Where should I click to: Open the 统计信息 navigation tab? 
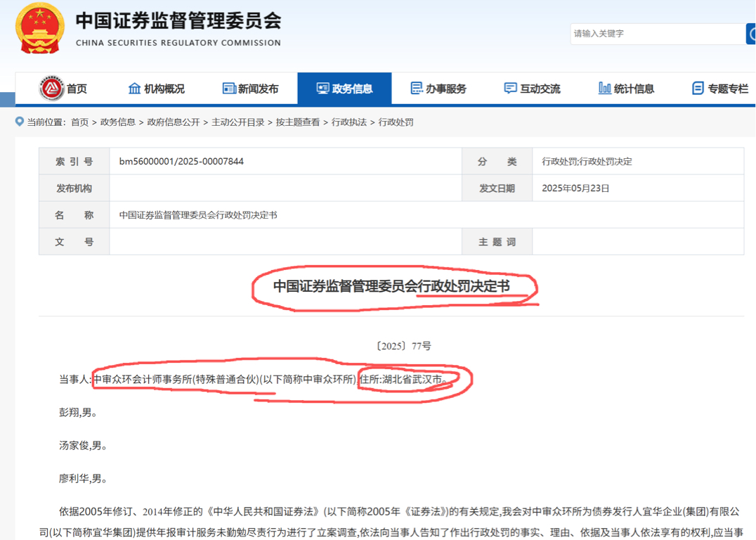(626, 89)
